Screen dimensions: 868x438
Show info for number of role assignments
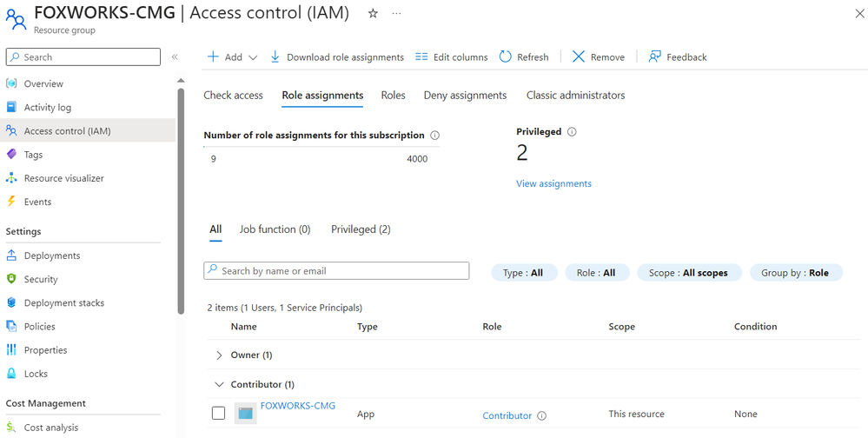pyautogui.click(x=435, y=136)
